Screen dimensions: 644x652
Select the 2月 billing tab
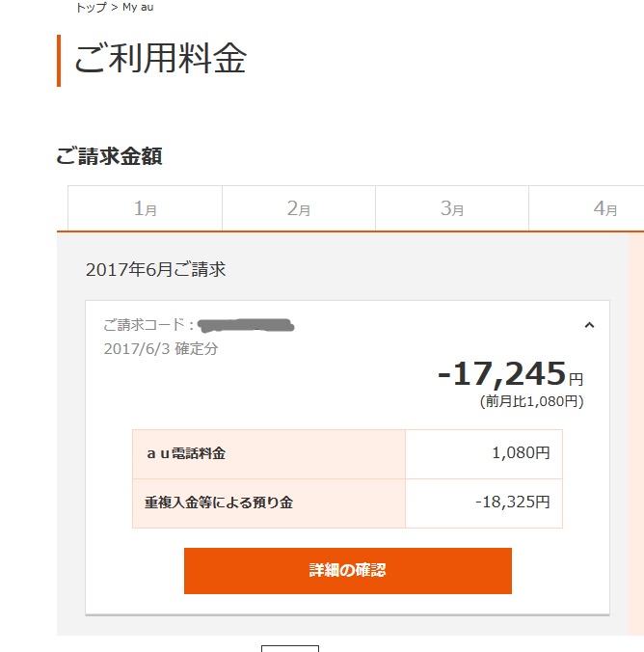coord(299,208)
